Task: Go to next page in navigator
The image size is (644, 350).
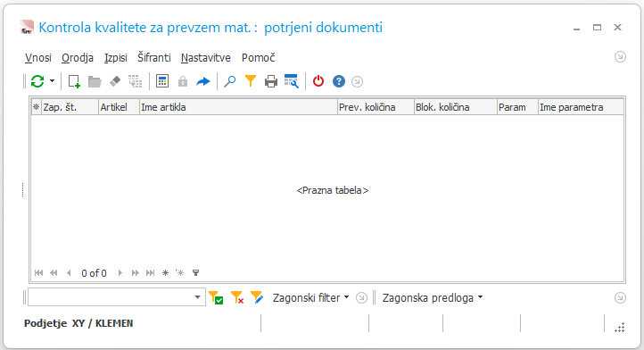Action: pos(135,272)
